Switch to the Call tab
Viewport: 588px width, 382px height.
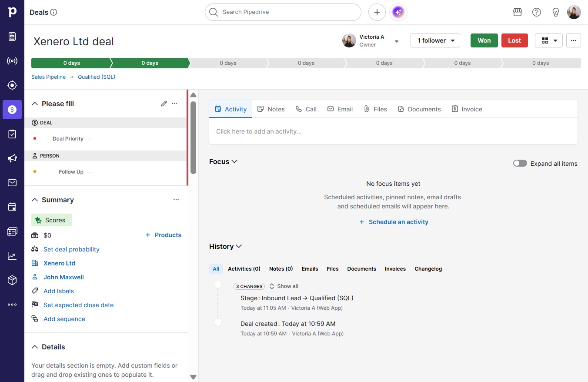click(x=306, y=109)
